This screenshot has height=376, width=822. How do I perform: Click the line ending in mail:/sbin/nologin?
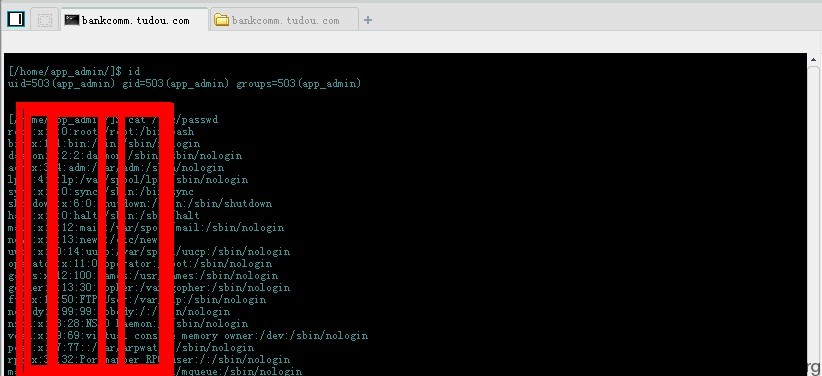tap(146, 228)
